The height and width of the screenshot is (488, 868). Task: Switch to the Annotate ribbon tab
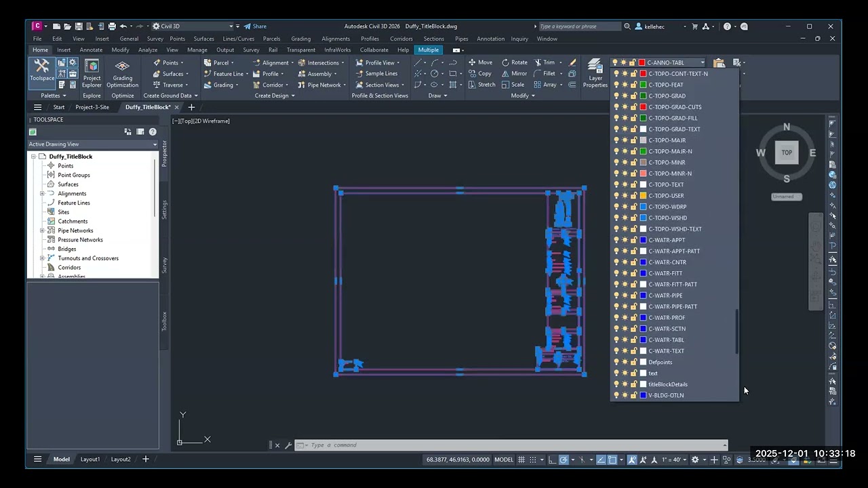[x=91, y=50]
